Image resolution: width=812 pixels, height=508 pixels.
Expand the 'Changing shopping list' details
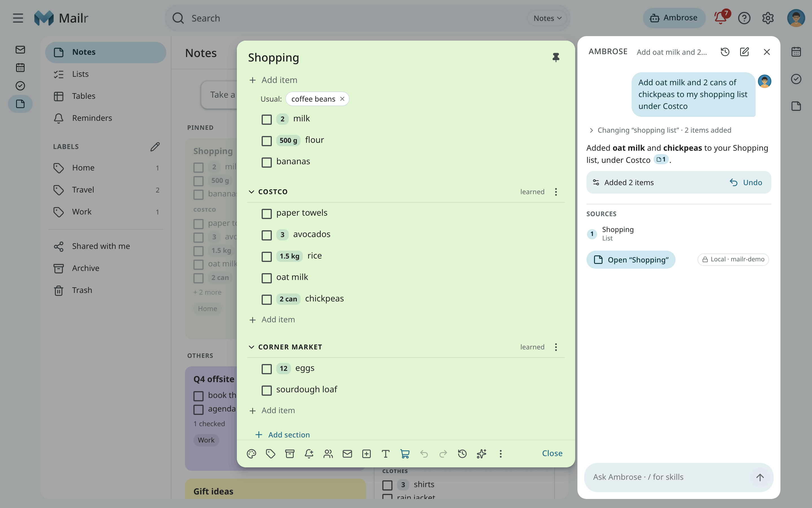pyautogui.click(x=591, y=130)
